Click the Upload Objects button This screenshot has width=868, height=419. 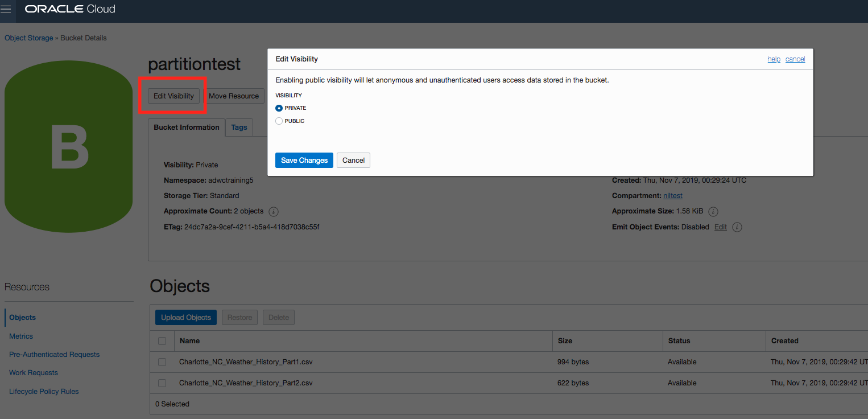(x=185, y=318)
